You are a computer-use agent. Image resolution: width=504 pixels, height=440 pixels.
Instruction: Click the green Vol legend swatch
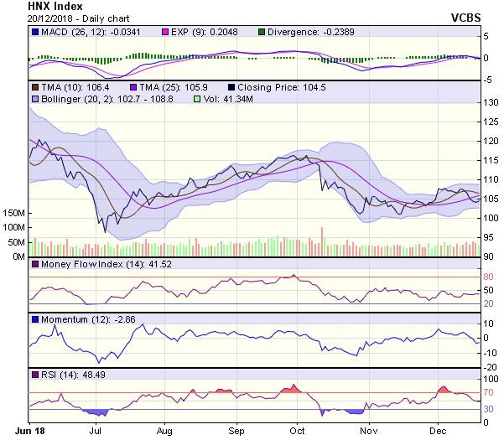[x=198, y=99]
